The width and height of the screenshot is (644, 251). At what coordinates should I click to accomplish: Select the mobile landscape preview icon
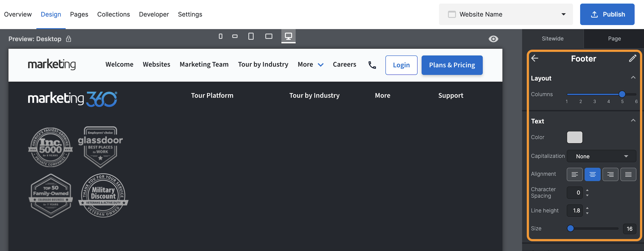(235, 36)
